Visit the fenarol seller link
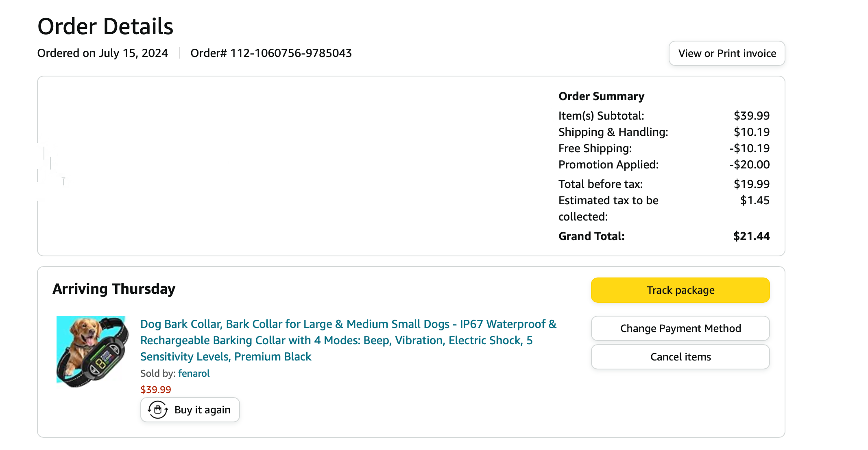Screen dimensions: 868x450 pyautogui.click(x=194, y=374)
